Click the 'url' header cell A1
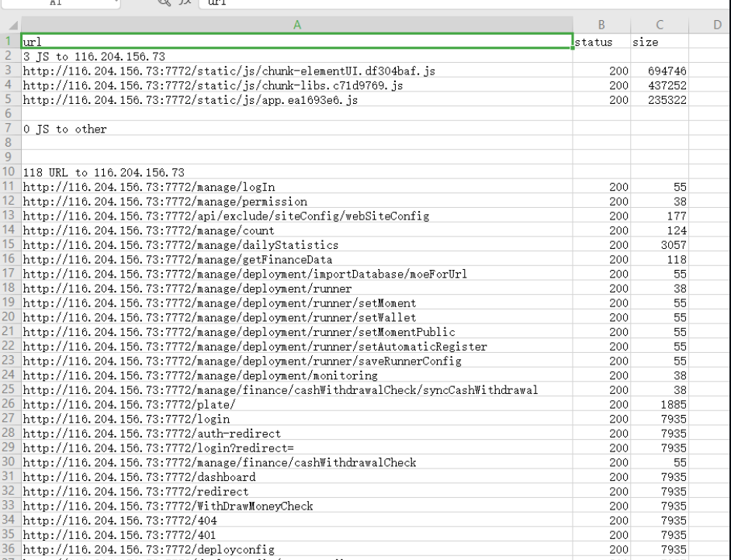This screenshot has width=731, height=560. click(297, 41)
